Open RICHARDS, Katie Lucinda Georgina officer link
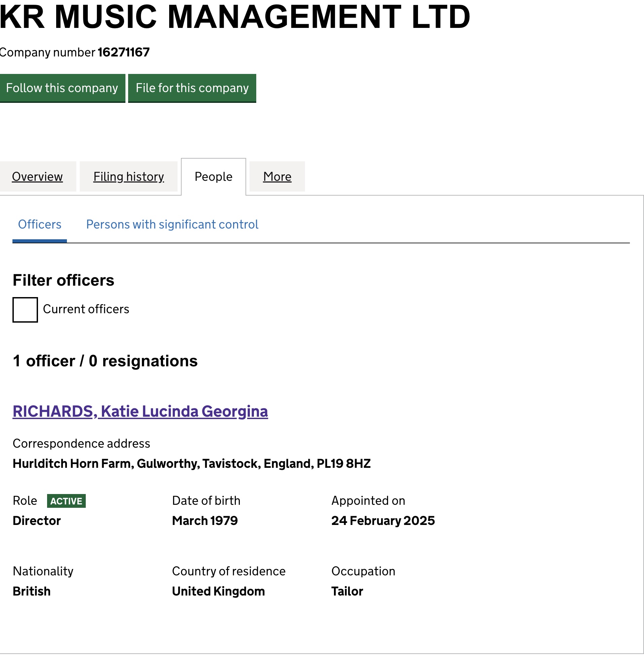The height and width of the screenshot is (655, 644). pyautogui.click(x=140, y=412)
